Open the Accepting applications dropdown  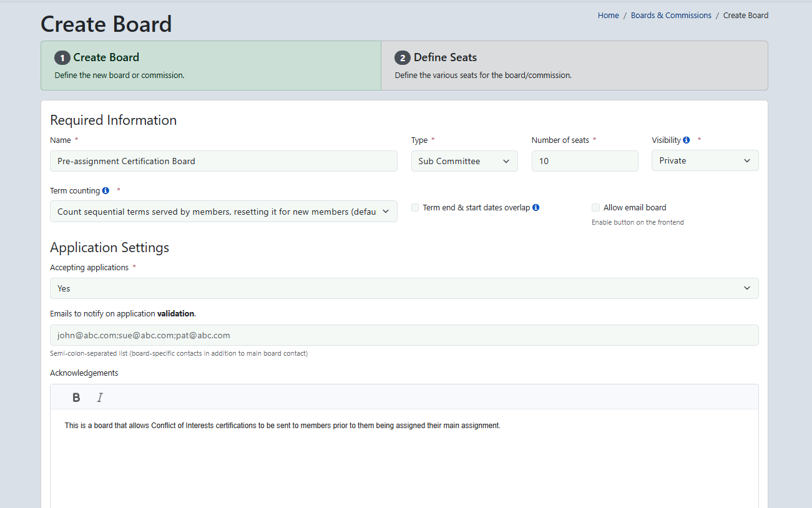tap(404, 288)
